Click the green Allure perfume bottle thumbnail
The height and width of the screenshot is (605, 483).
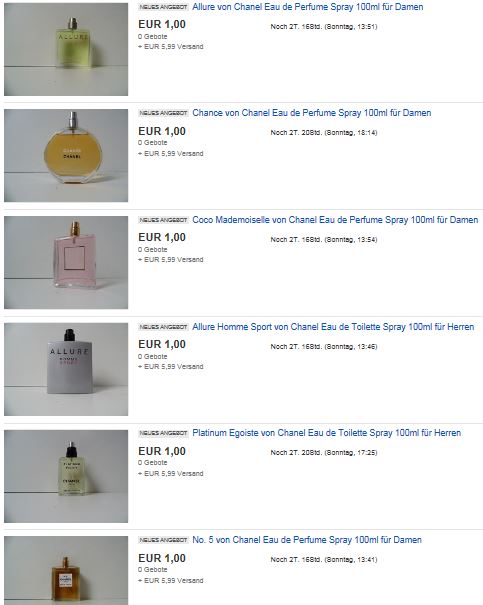click(66, 49)
